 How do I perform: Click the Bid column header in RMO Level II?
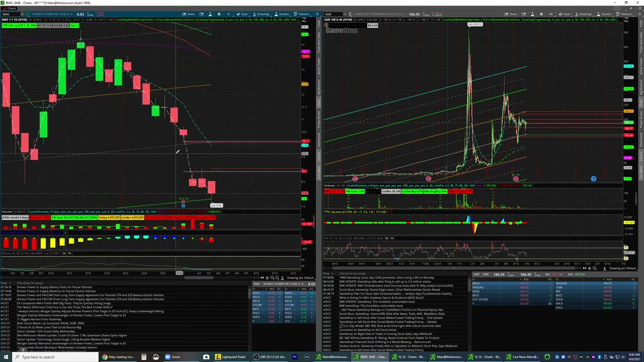coord(272,289)
